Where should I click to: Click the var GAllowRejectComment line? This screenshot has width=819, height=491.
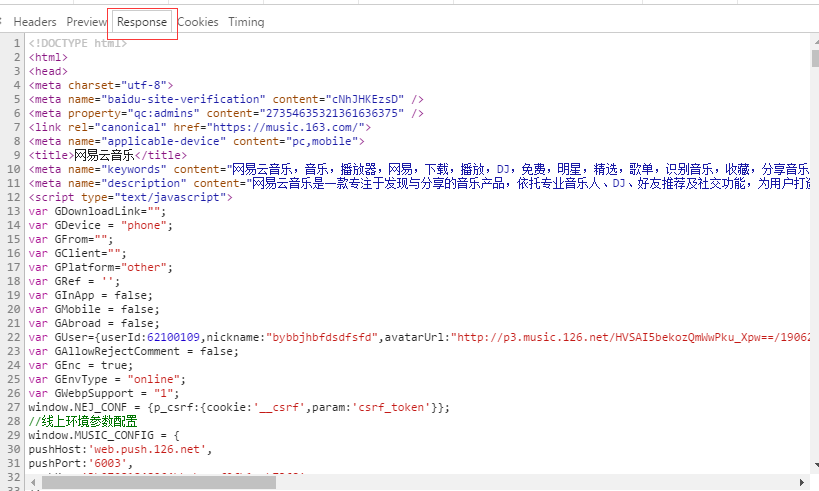tap(134, 352)
